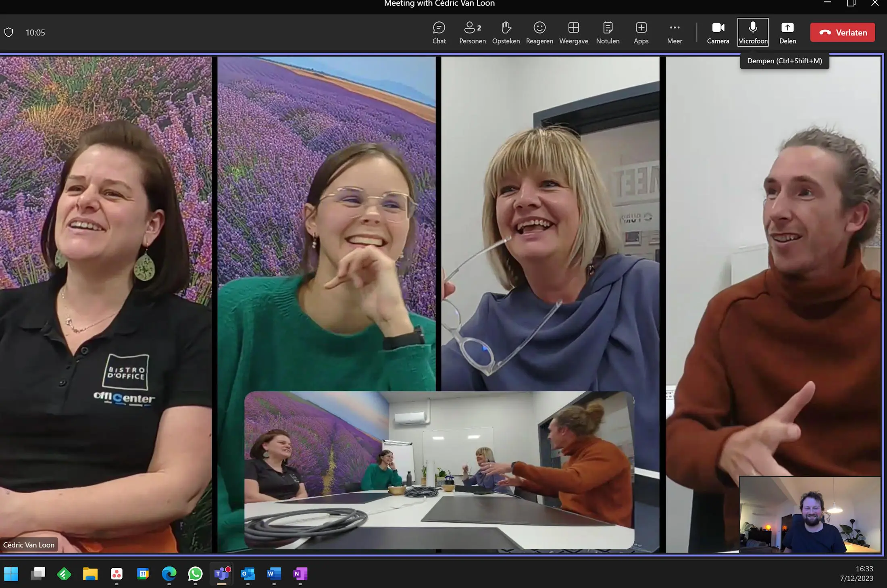The width and height of the screenshot is (887, 588).
Task: Open Outlook from the taskbar
Action: point(248,573)
